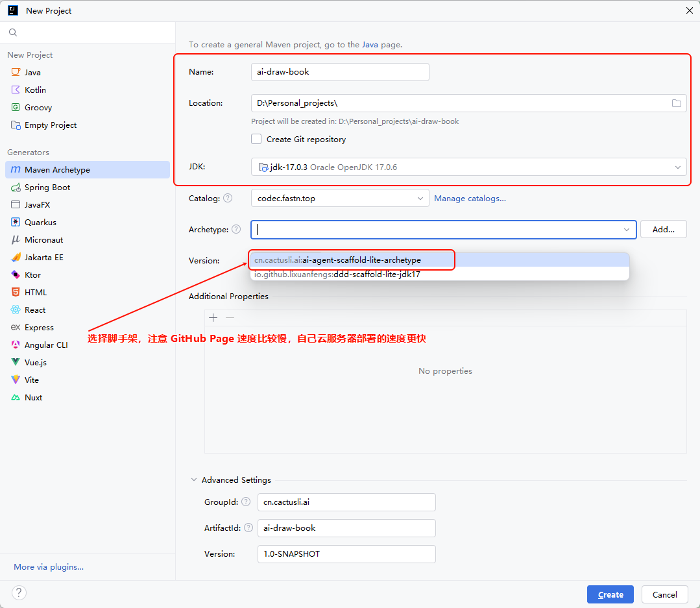
Task: Click the help icon next to Catalog
Action: pos(228,198)
